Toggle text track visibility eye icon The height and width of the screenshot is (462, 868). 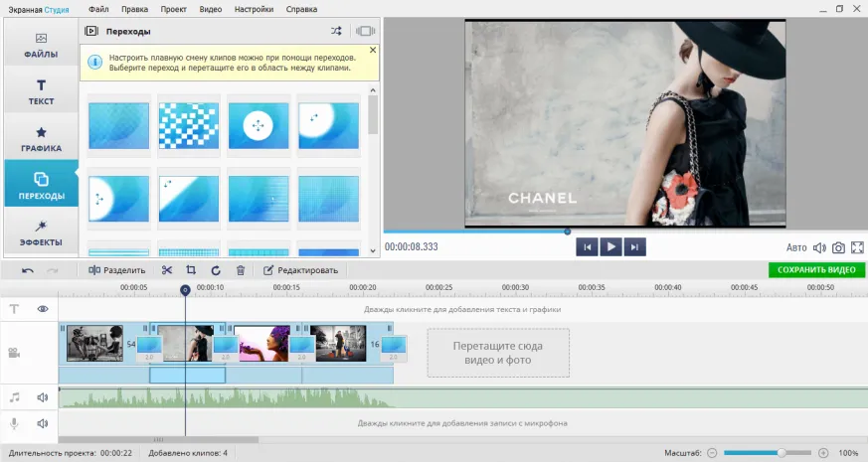tap(43, 309)
